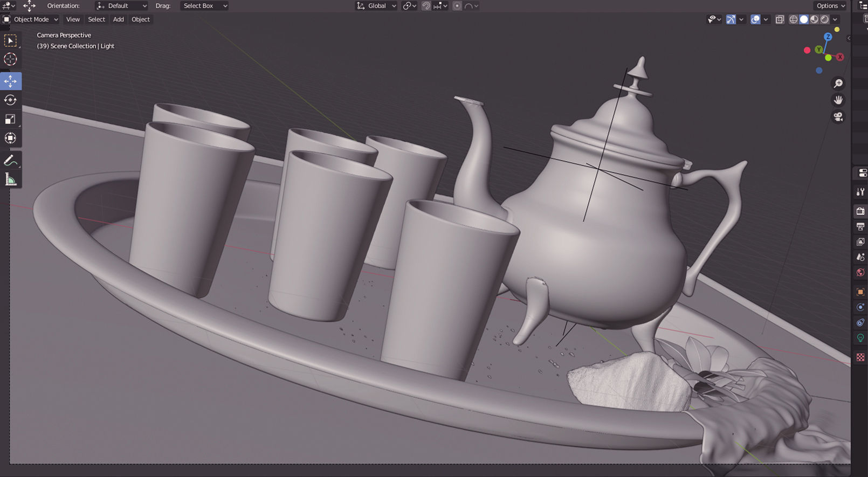This screenshot has width=868, height=477.
Task: Open the Orientation Default dropdown
Action: pyautogui.click(x=121, y=6)
